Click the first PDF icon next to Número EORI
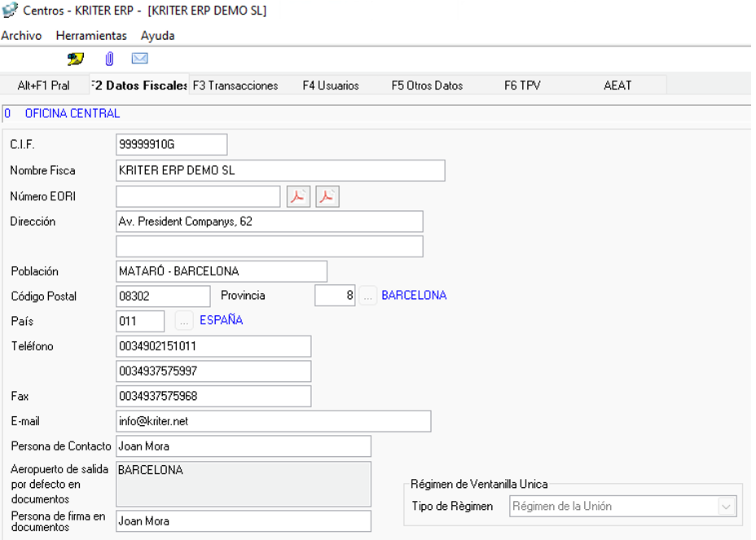 point(298,196)
